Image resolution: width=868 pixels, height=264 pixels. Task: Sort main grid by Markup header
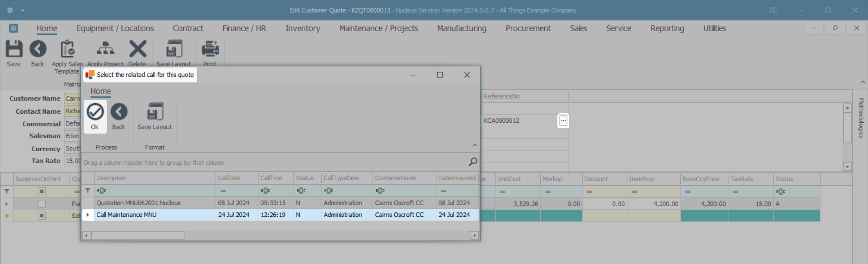[x=561, y=179]
